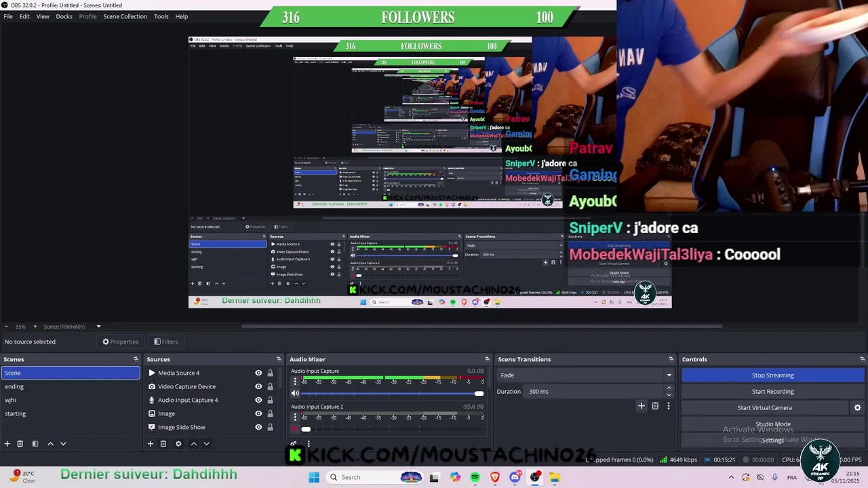
Task: Open the Scene Collection menu
Action: pyautogui.click(x=125, y=16)
